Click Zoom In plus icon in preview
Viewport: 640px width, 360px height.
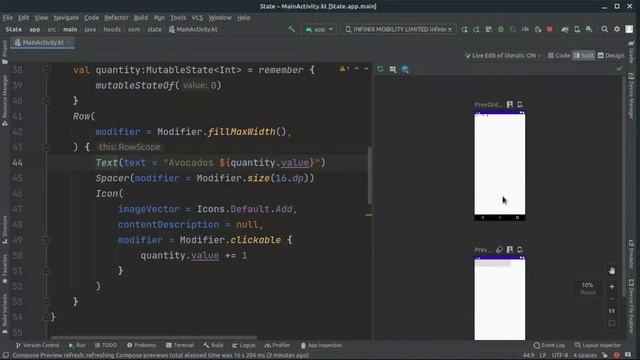click(x=612, y=287)
